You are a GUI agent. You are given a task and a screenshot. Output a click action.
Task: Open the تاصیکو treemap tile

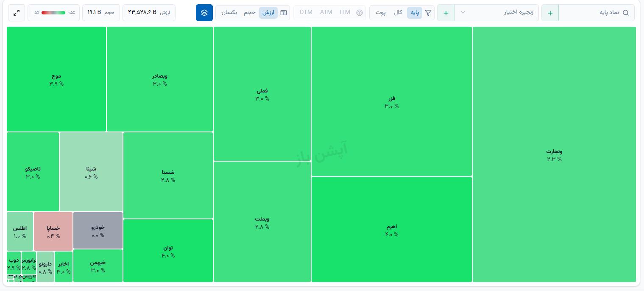(33, 172)
